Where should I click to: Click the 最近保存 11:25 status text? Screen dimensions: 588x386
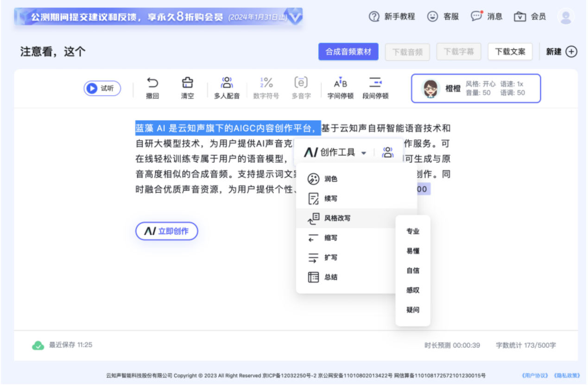[x=71, y=345]
